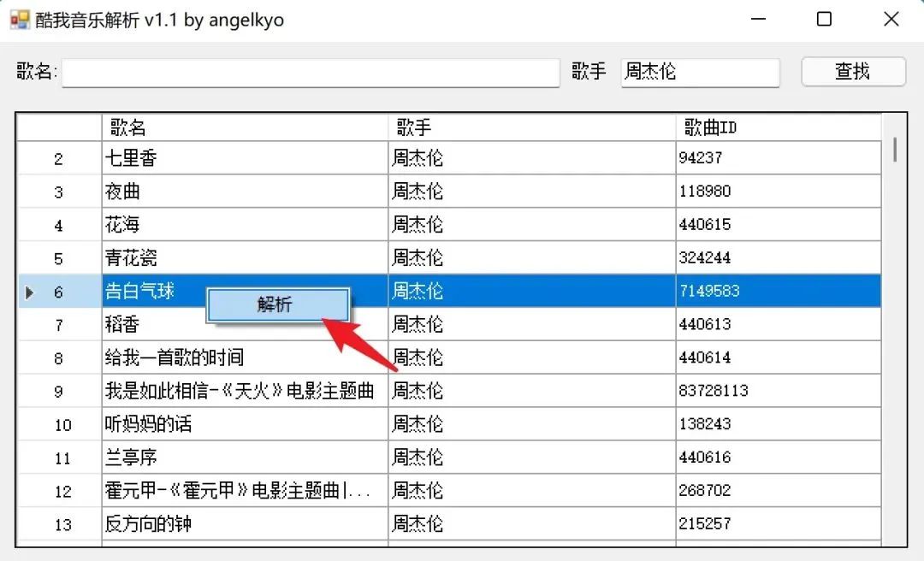Select song cell 给我一首歌的时间

[x=245, y=357]
